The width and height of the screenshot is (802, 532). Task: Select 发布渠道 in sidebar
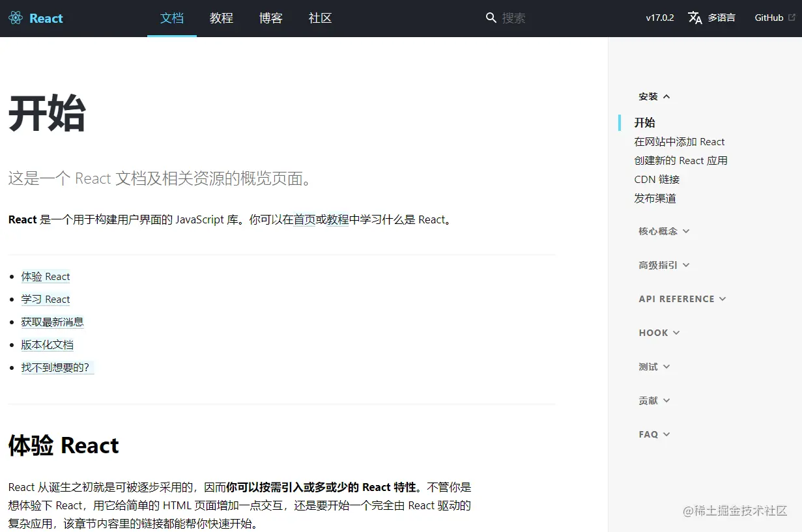655,198
